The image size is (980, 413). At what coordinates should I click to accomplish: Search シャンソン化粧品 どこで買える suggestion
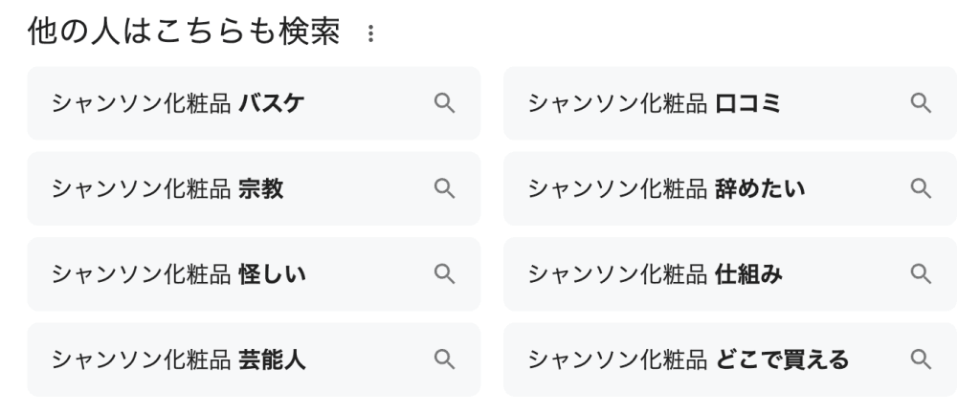pos(689,359)
